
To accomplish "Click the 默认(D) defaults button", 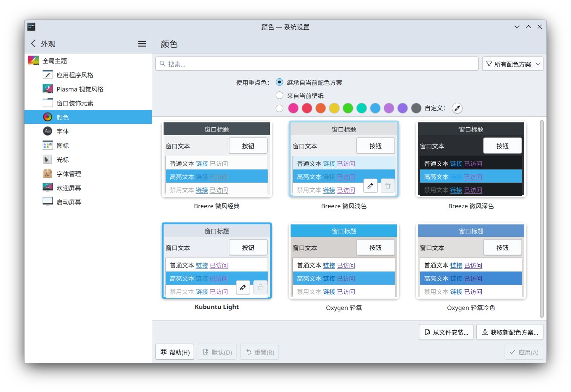I will point(217,352).
